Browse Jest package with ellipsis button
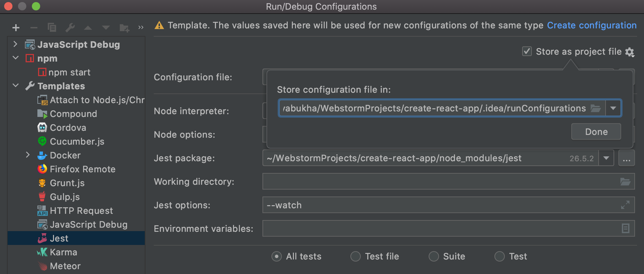644x274 pixels. tap(627, 158)
